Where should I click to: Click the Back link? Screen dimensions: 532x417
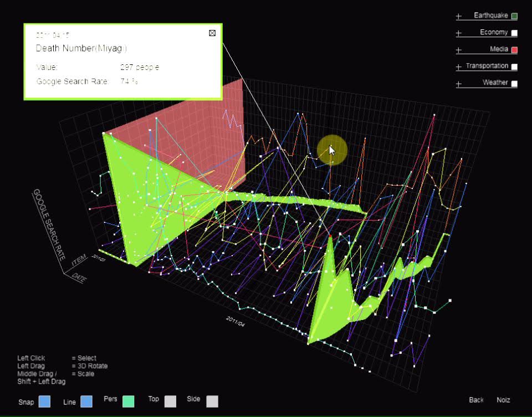pyautogui.click(x=476, y=400)
